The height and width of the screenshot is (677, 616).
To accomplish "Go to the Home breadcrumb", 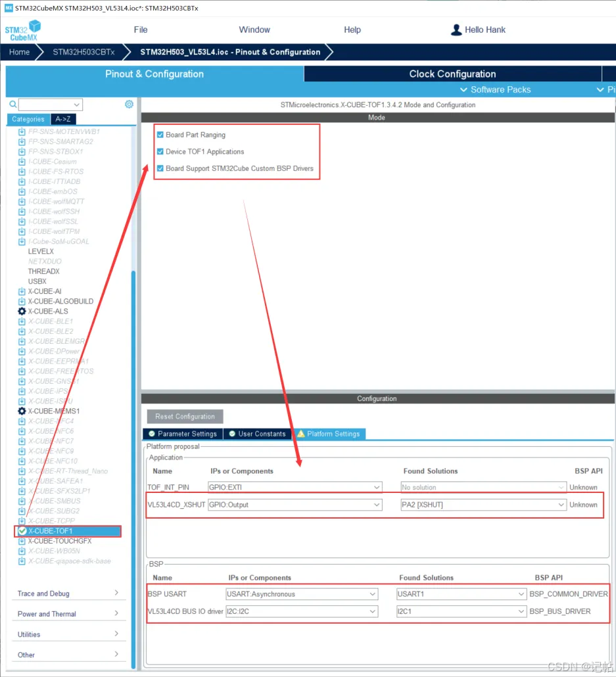I will [20, 52].
